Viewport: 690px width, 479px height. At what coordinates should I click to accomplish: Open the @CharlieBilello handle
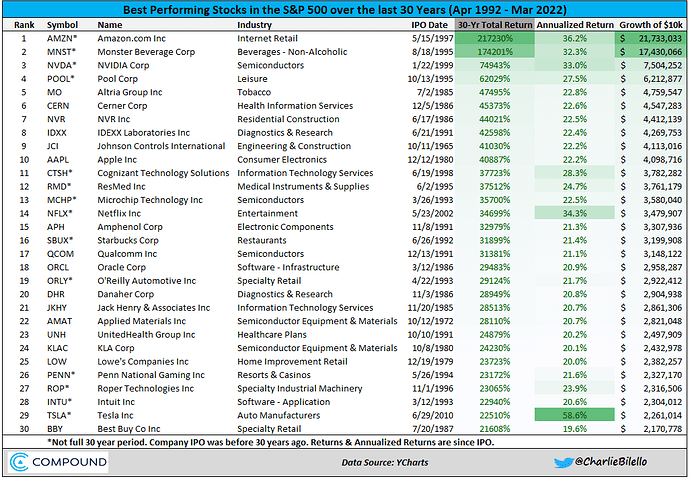[611, 462]
